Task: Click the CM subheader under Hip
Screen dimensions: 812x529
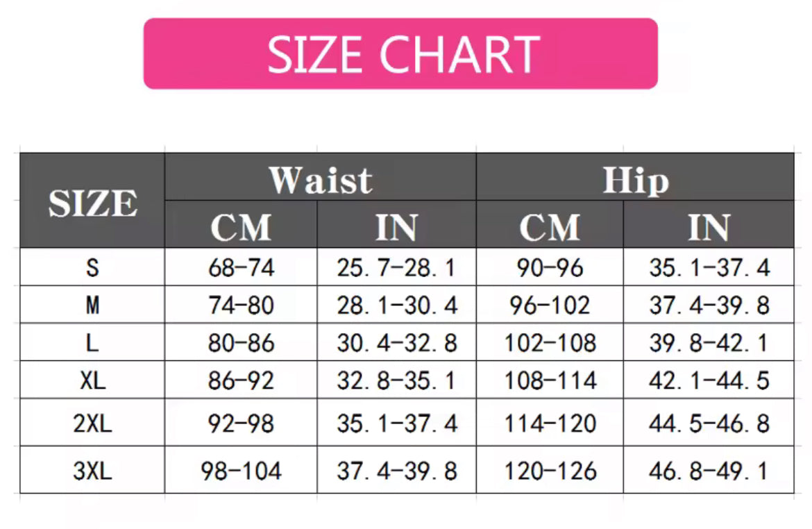Action: coord(550,226)
